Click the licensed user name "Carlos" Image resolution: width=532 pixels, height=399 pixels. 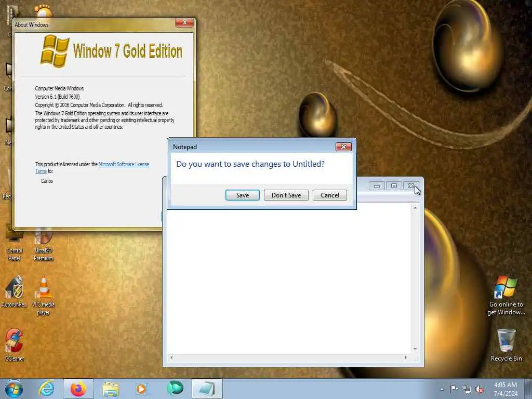click(47, 181)
